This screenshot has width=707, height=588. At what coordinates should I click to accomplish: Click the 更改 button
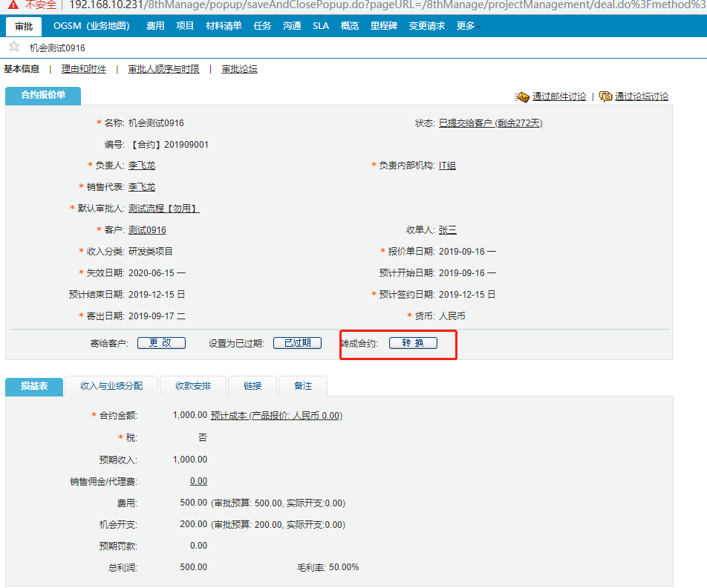click(x=161, y=343)
